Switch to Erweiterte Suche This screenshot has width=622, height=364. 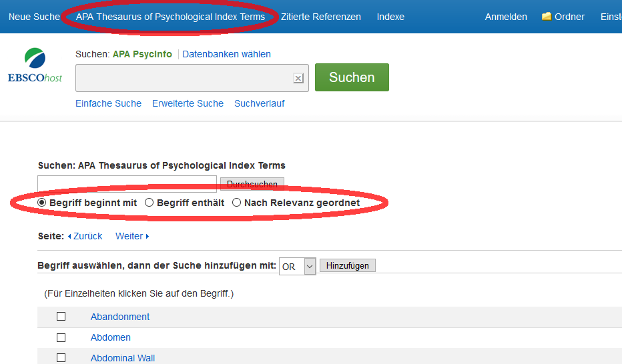188,103
